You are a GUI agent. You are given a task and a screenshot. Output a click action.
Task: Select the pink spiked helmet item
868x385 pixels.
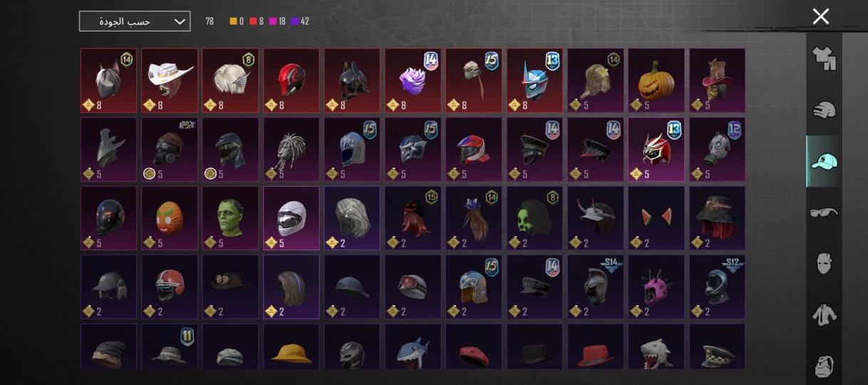point(656,287)
